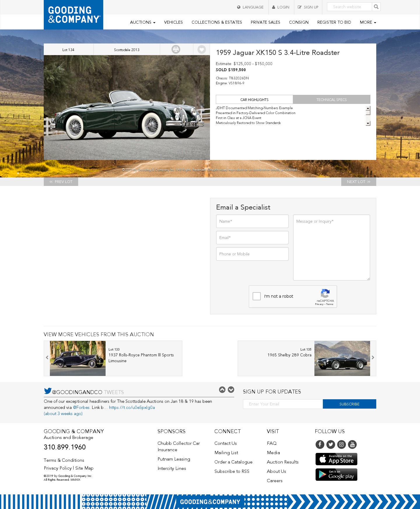The width and height of the screenshot is (420, 509).
Task: Open the @Forbes mention link
Action: (81, 407)
